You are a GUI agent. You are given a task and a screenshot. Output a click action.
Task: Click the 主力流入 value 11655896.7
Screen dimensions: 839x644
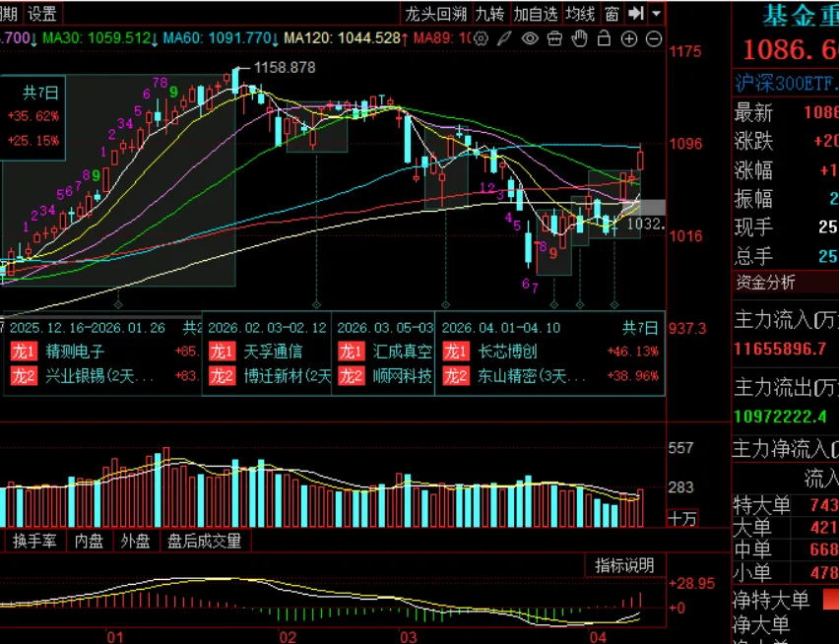click(x=780, y=349)
